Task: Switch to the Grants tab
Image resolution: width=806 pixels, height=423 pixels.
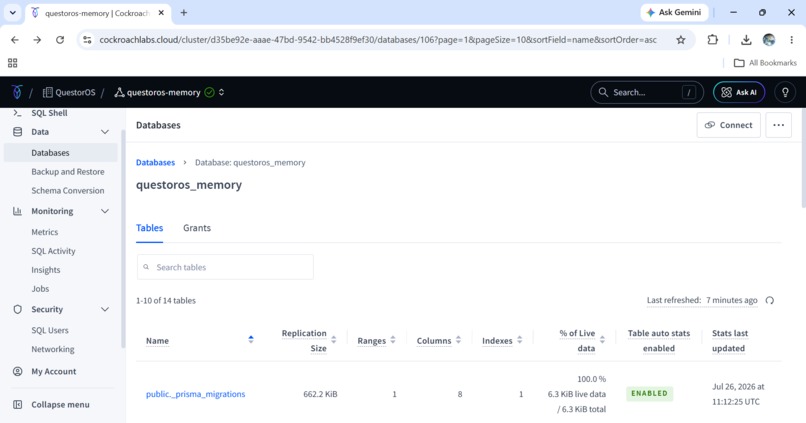Action: coord(197,228)
